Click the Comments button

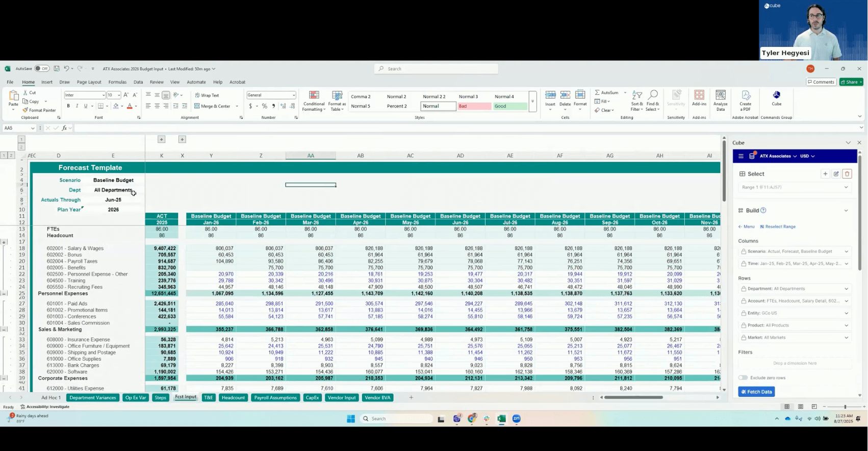click(x=821, y=82)
